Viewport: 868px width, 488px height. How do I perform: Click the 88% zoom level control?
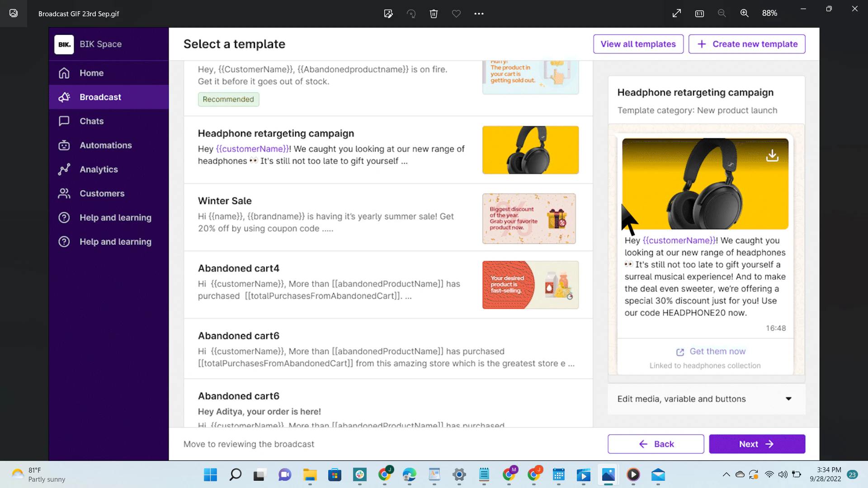[x=770, y=13]
